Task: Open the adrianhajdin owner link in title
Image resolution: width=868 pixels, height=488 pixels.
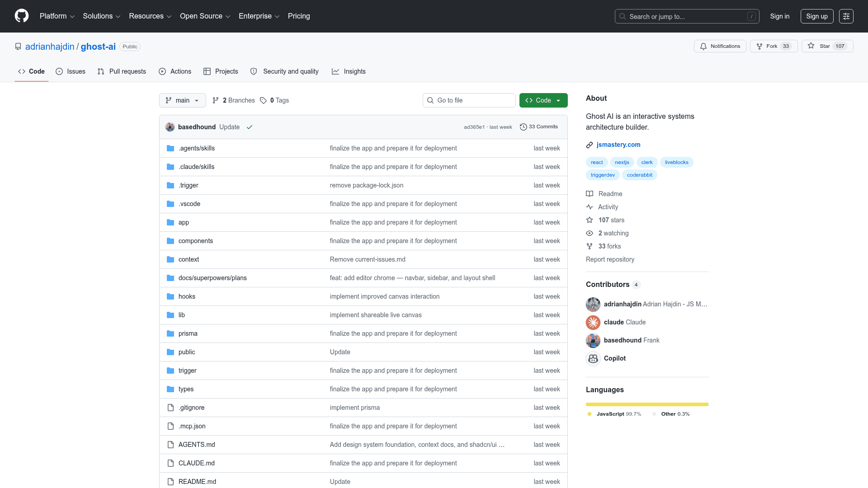Action: pos(50,47)
